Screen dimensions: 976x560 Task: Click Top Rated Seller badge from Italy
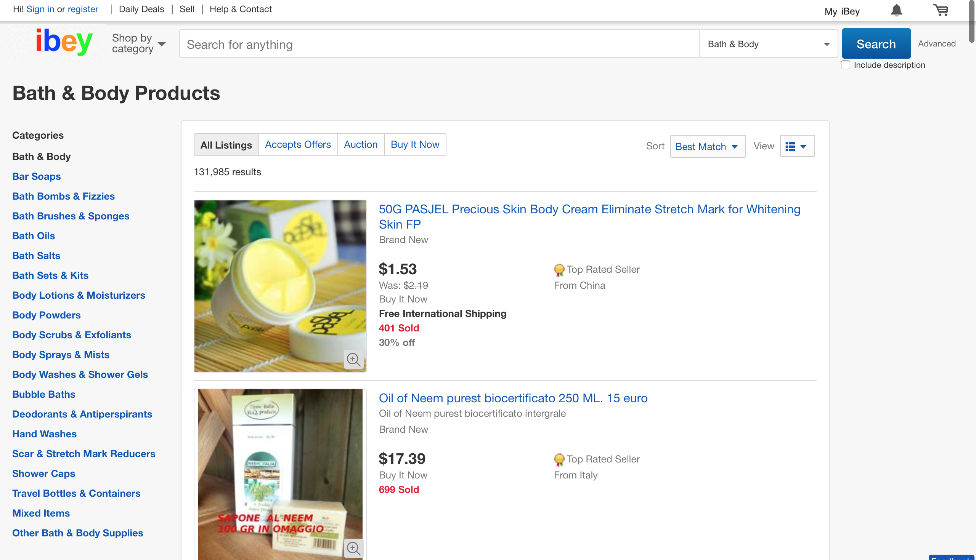(x=559, y=459)
